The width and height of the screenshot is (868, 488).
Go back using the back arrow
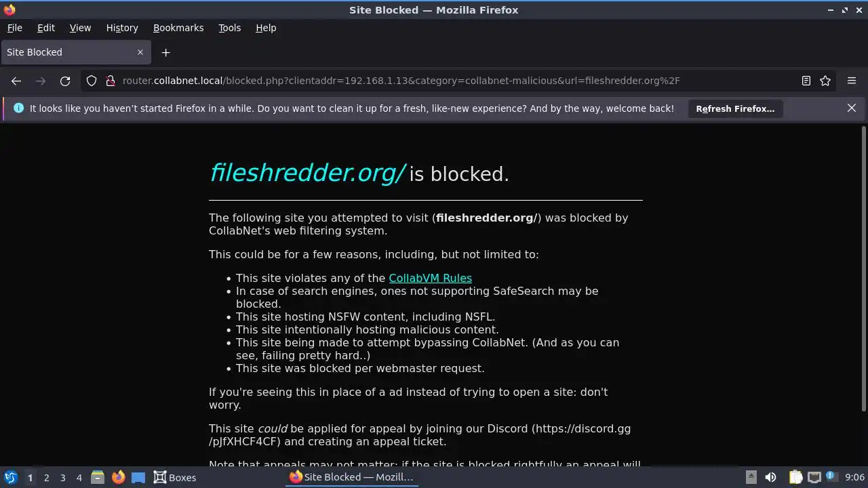(x=16, y=81)
